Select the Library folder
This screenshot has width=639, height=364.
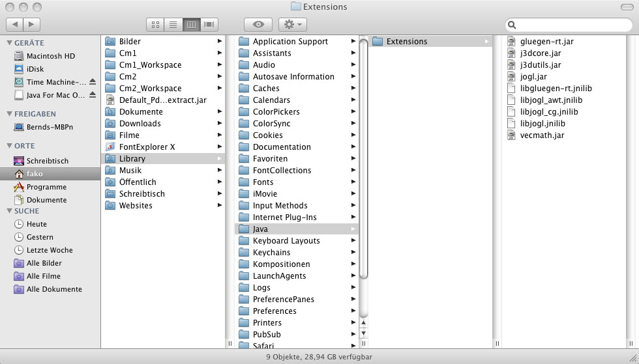click(163, 158)
